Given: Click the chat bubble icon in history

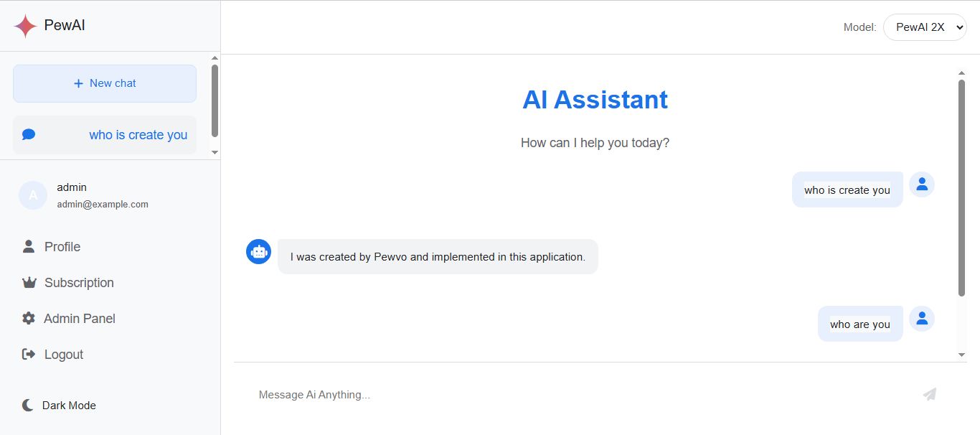Looking at the screenshot, I should [29, 134].
